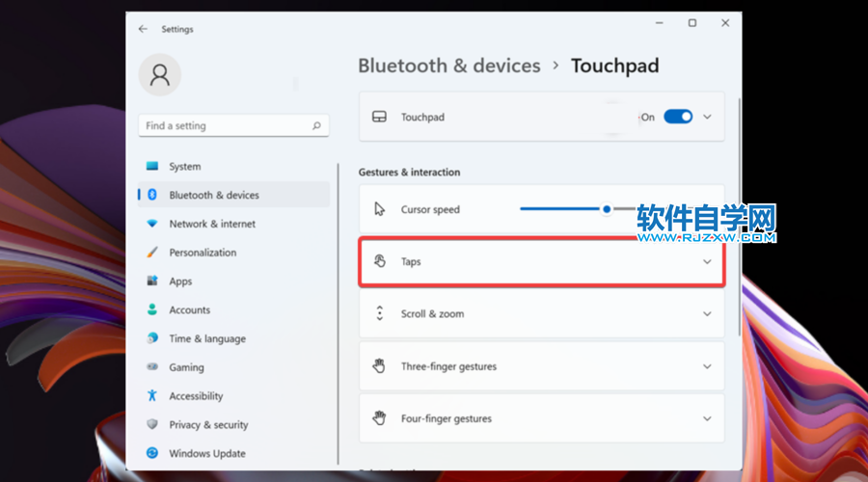Click the back arrow in Settings header
The height and width of the screenshot is (482, 868).
[x=143, y=29]
